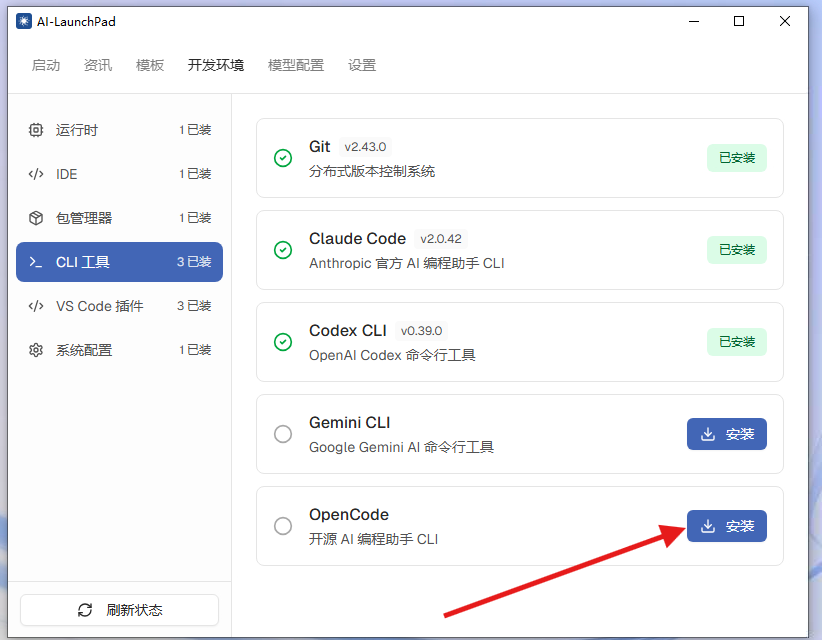Viewport: 822px width, 640px height.
Task: Choose 包管理器 in the sidebar
Action: coord(120,218)
